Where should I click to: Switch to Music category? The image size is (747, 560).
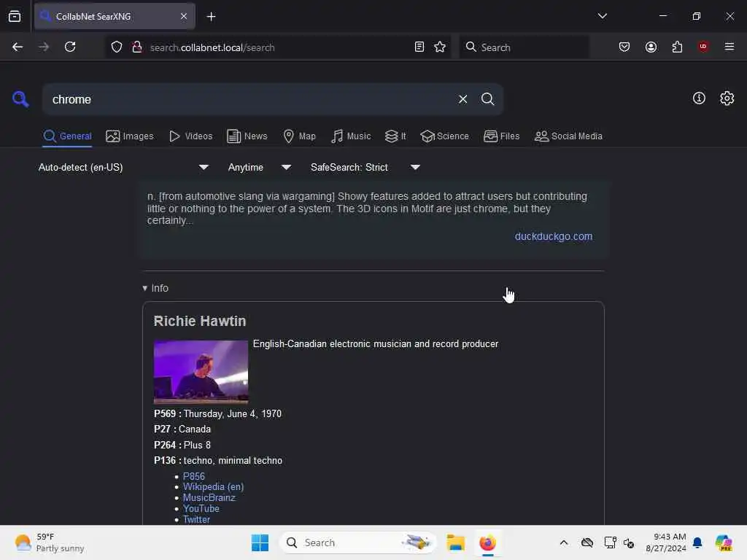[351, 136]
